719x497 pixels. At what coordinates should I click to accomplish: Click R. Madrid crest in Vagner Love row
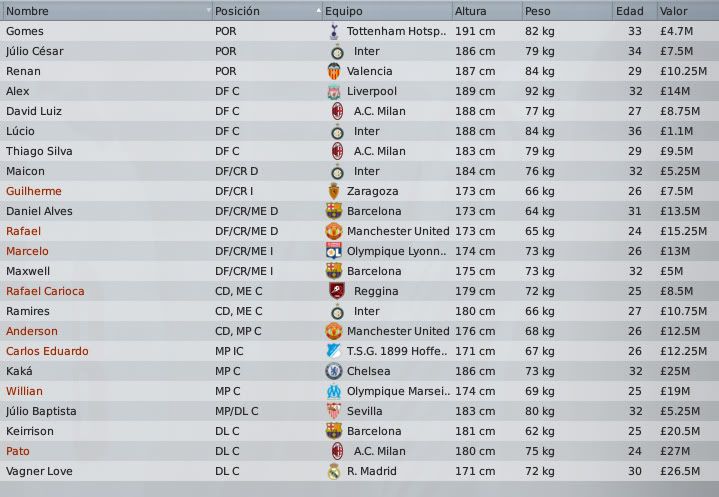point(334,471)
